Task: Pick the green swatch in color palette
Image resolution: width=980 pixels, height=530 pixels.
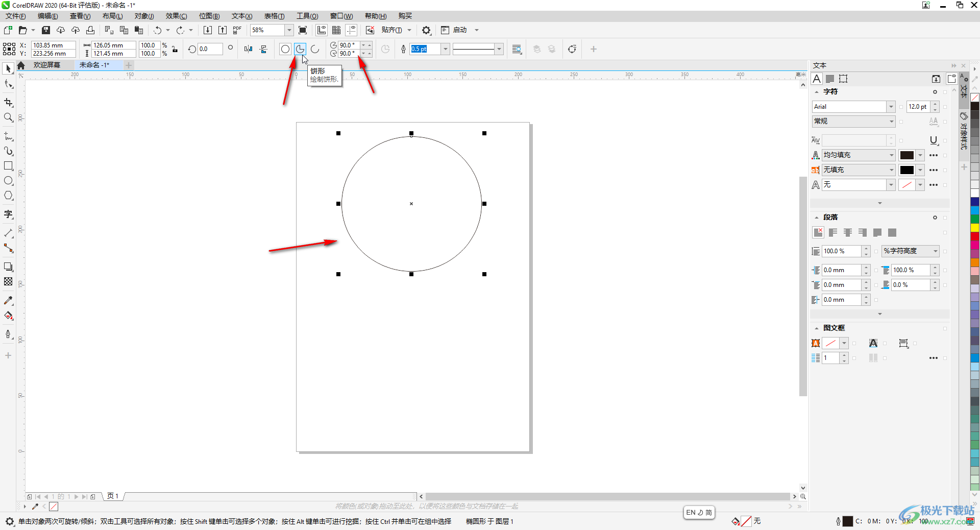Action: pyautogui.click(x=975, y=219)
